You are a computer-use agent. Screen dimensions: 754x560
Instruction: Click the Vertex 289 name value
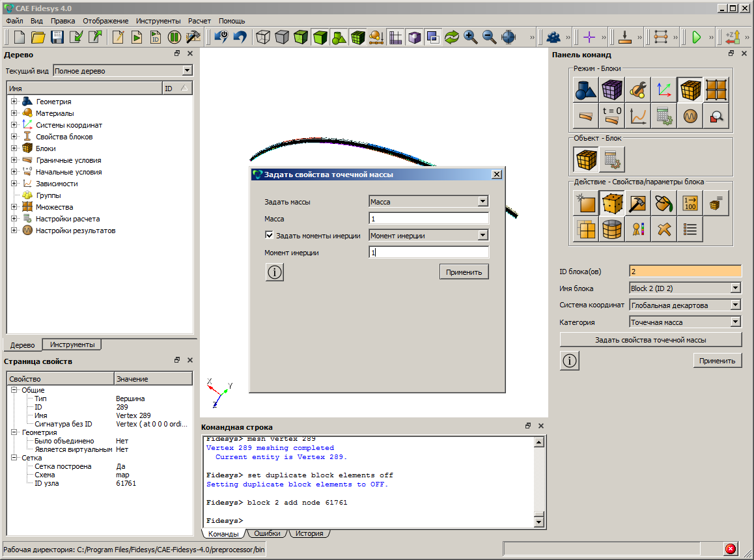click(x=133, y=415)
